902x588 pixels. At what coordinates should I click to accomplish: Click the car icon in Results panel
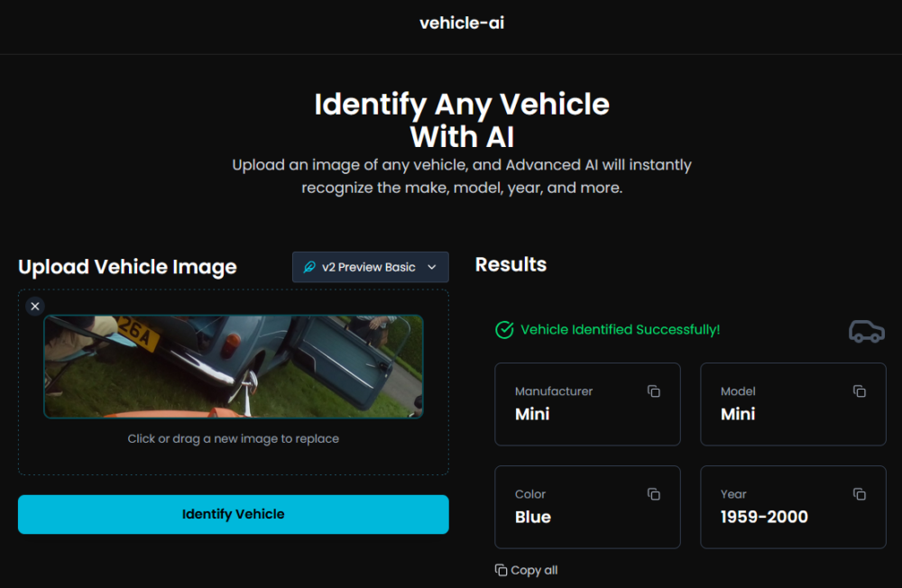click(x=866, y=331)
